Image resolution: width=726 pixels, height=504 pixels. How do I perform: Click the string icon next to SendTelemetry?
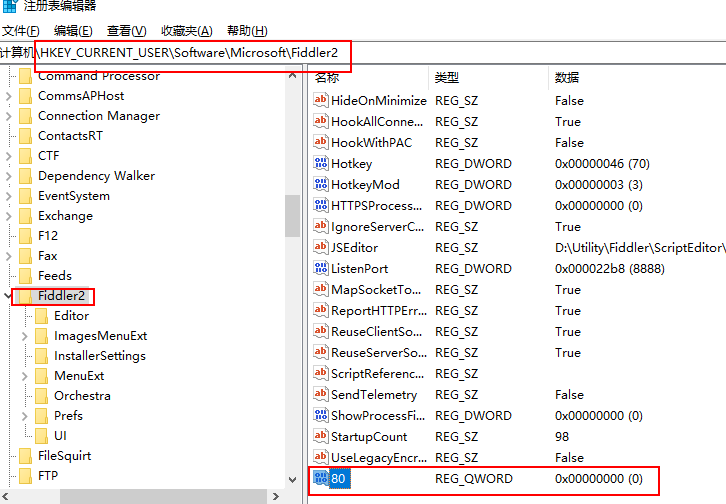coord(320,394)
